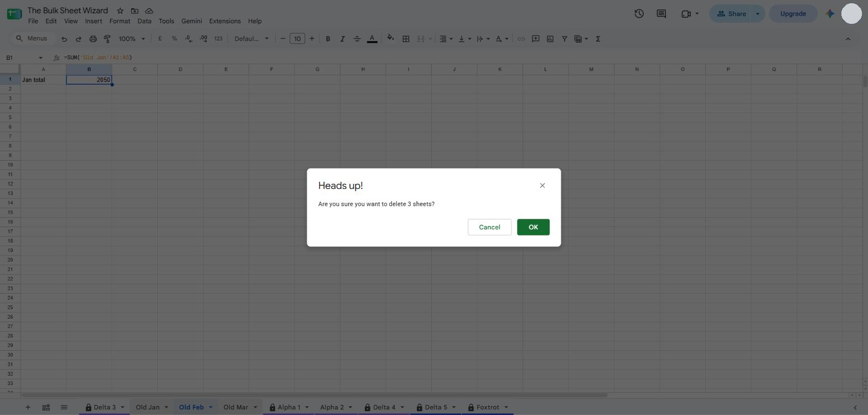Toggle strikethrough formatting
Viewport: 868px width, 415px height.
(357, 39)
